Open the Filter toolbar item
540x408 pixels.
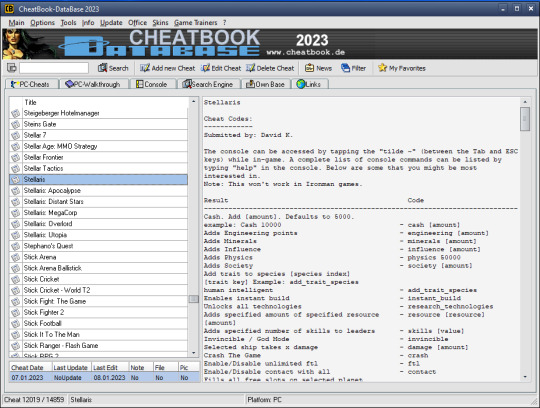pos(353,68)
